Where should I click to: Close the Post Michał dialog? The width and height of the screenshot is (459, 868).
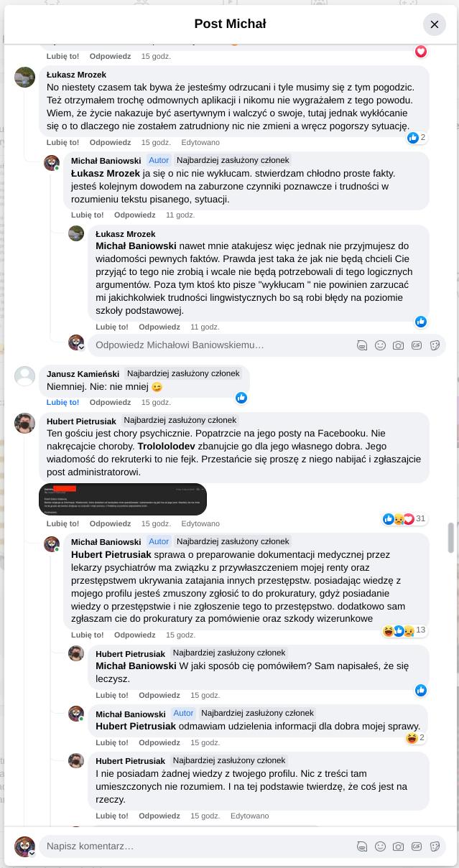[x=434, y=24]
